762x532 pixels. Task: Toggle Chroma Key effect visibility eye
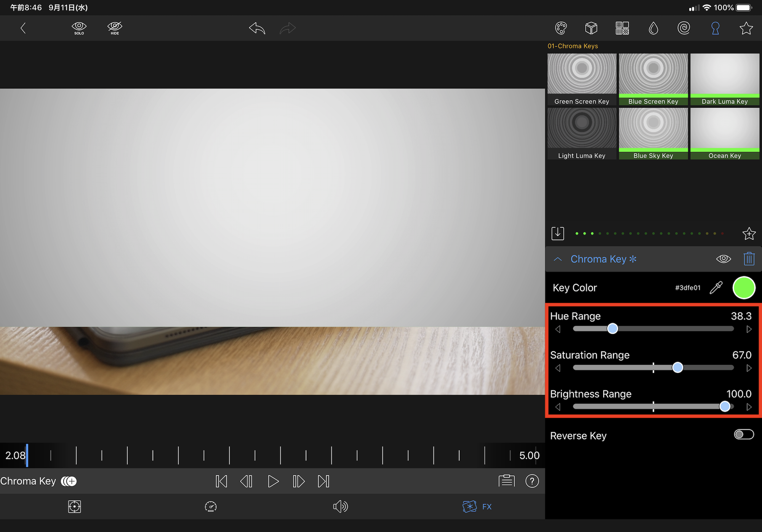pos(723,259)
